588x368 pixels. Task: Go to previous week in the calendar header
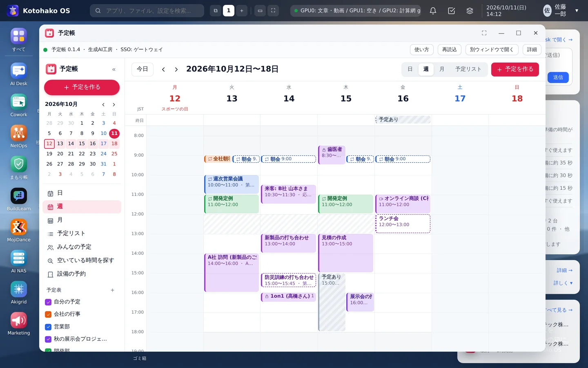[163, 70]
